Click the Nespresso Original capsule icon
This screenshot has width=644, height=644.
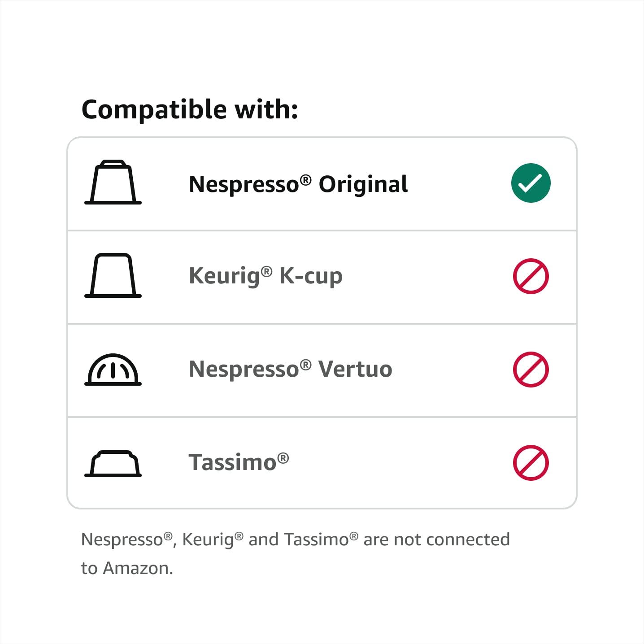point(113,182)
